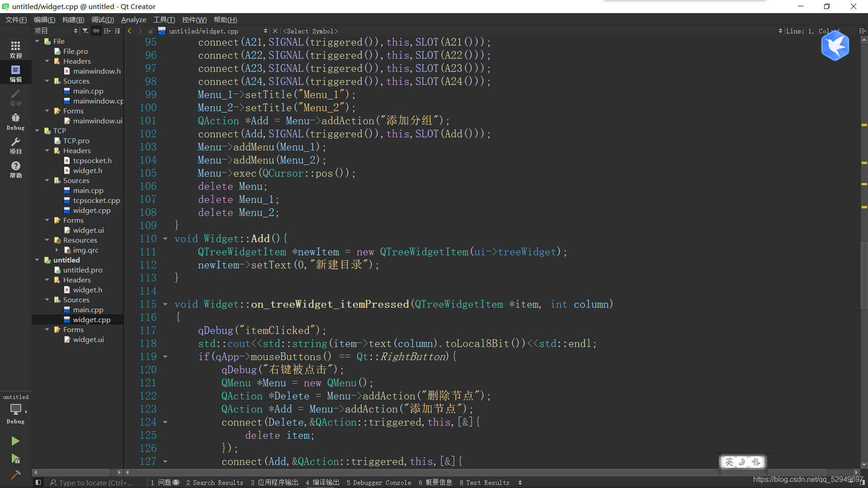Build the project using the hammer icon
868x488 pixels.
(15, 475)
